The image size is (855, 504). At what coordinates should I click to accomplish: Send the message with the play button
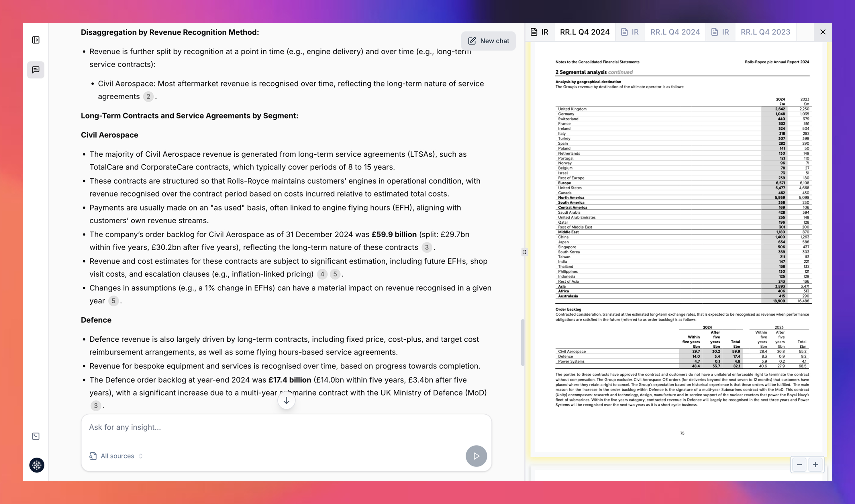(476, 456)
